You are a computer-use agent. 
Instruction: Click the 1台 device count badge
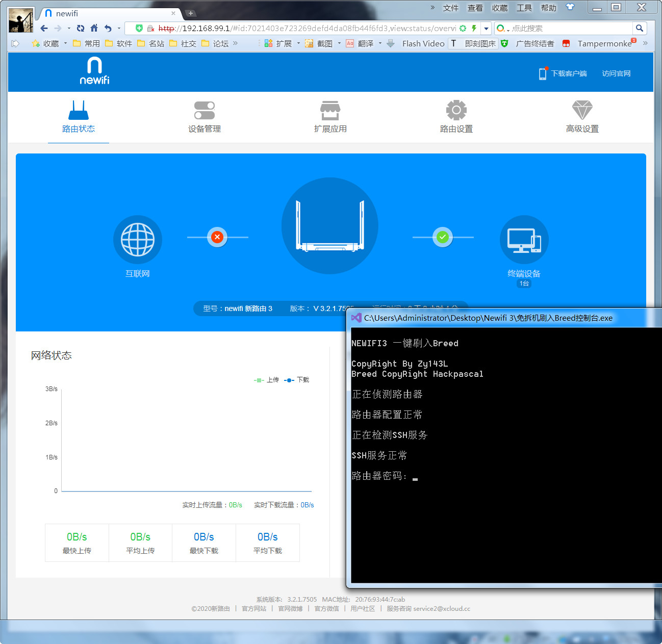524,284
